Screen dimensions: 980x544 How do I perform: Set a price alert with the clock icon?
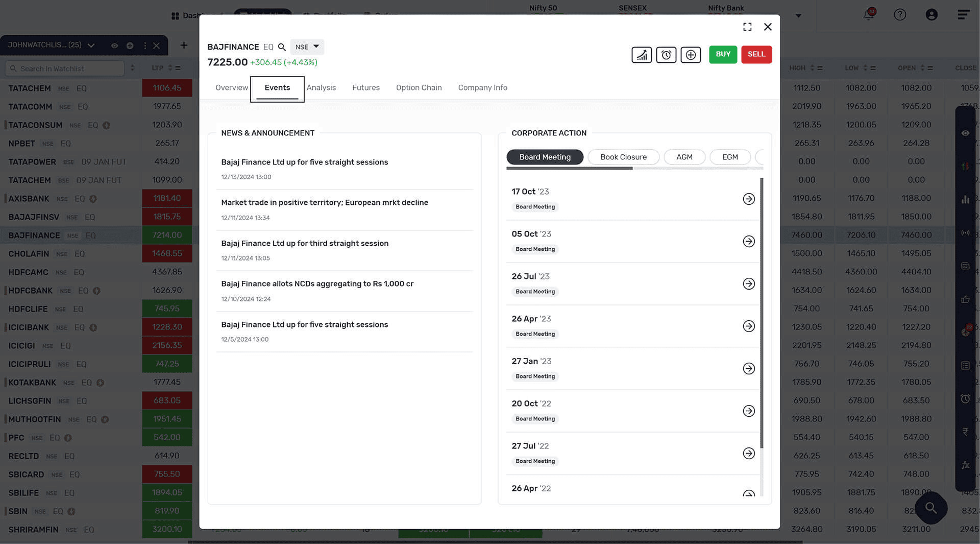tap(666, 55)
